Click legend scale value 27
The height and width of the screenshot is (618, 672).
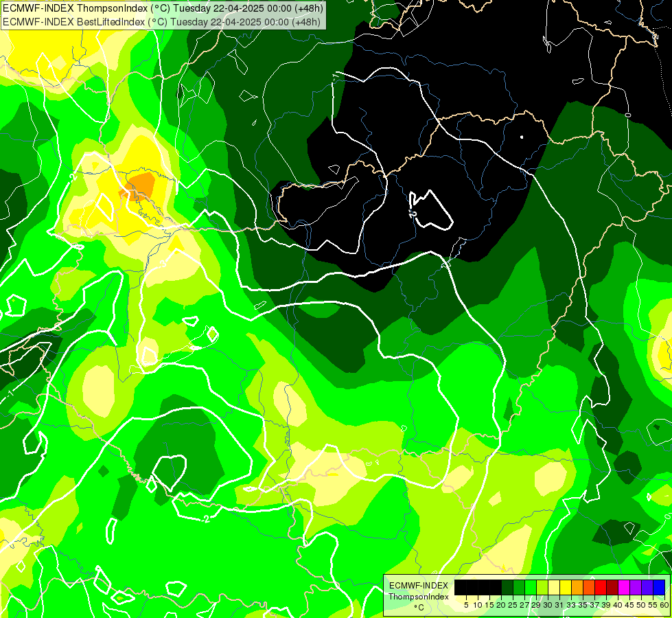[524, 605]
